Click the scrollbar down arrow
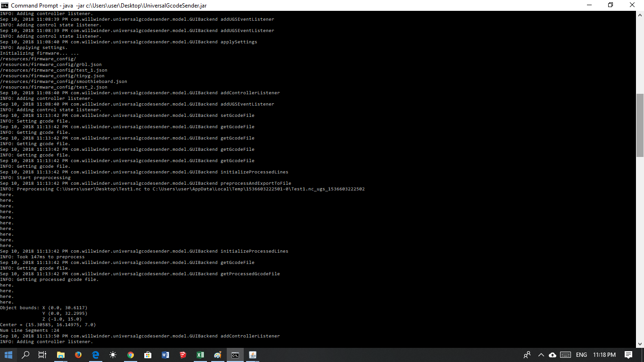Image resolution: width=644 pixels, height=362 pixels. pyautogui.click(x=640, y=344)
